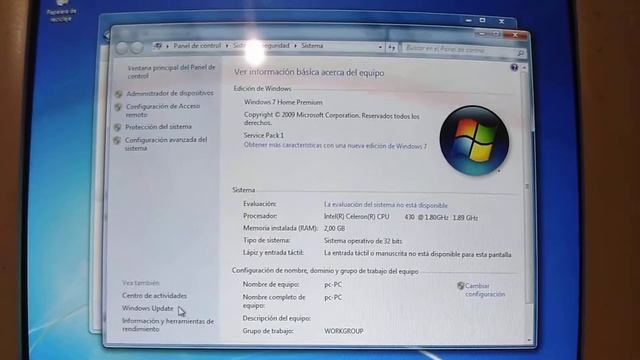Open Protección del sistema

[x=158, y=127]
